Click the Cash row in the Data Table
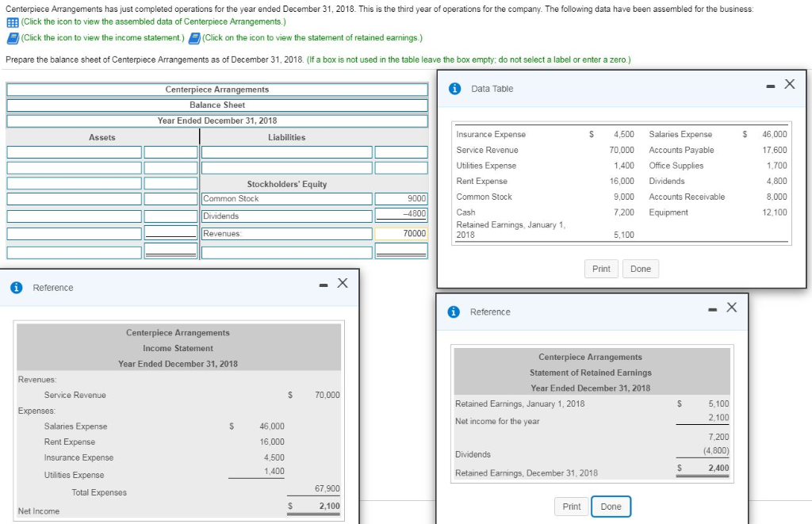 point(546,212)
